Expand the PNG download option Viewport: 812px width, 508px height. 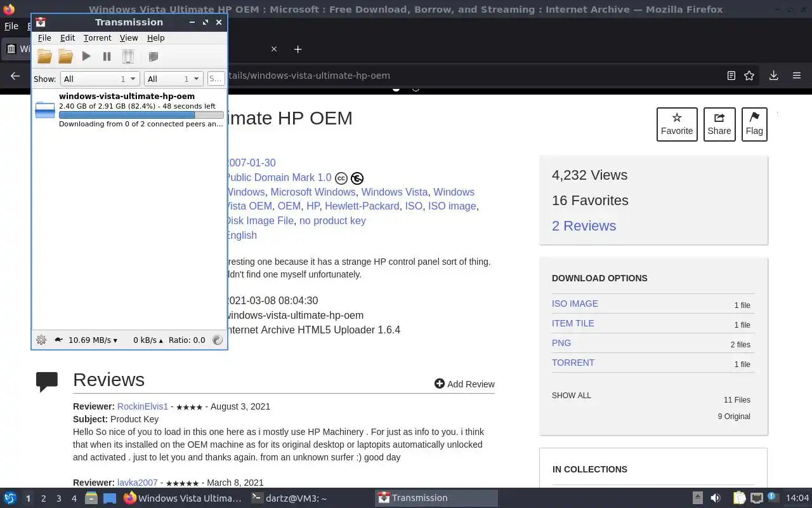561,343
